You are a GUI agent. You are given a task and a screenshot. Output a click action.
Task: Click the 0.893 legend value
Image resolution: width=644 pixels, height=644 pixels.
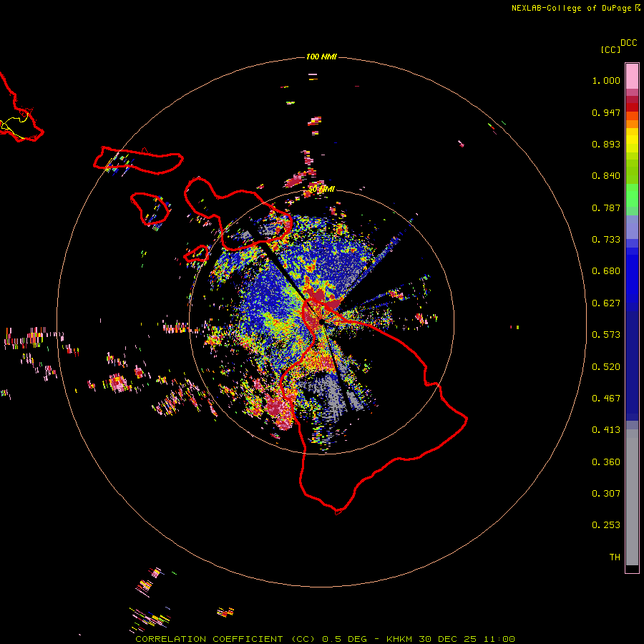tap(606, 144)
